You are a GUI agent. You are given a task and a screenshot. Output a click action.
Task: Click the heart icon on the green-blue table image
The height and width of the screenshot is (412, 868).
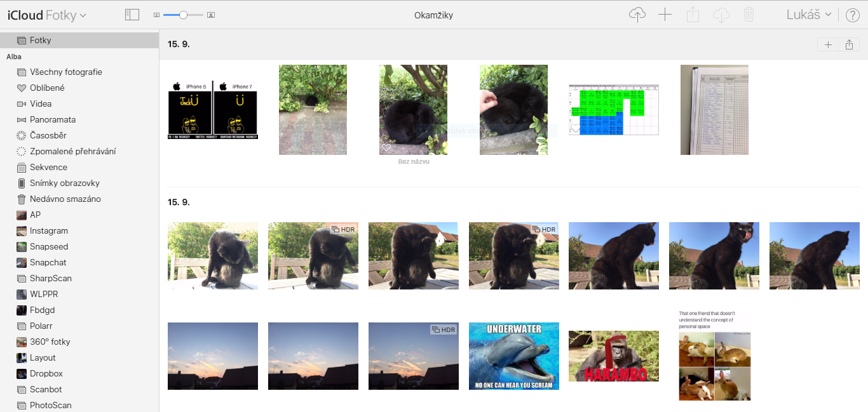click(x=575, y=128)
